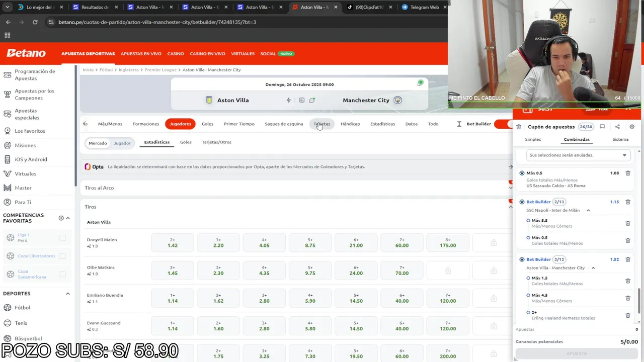
Task: Switch view to Mercado
Action: (98, 143)
